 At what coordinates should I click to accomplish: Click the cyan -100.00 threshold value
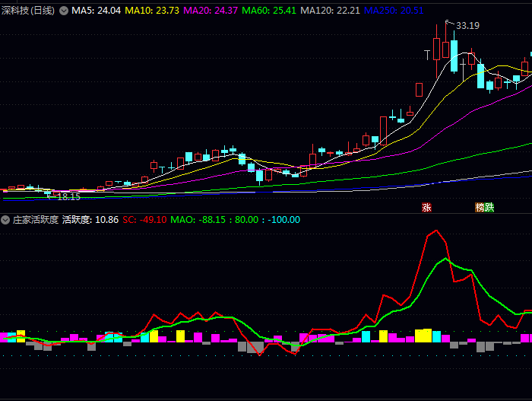tap(284, 220)
